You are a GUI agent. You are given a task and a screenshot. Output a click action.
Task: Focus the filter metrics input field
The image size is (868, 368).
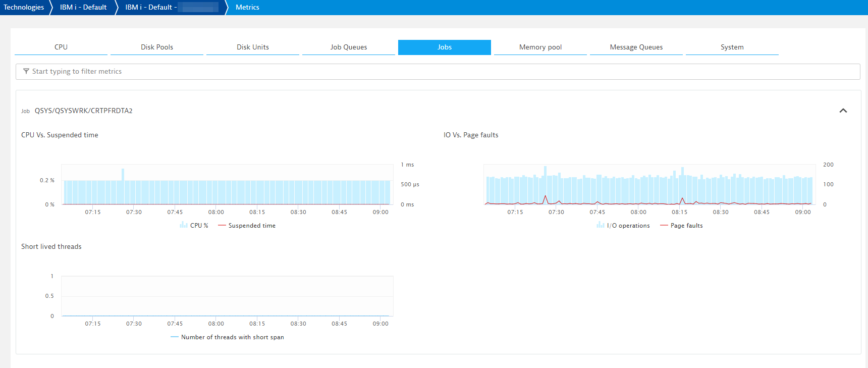click(438, 72)
